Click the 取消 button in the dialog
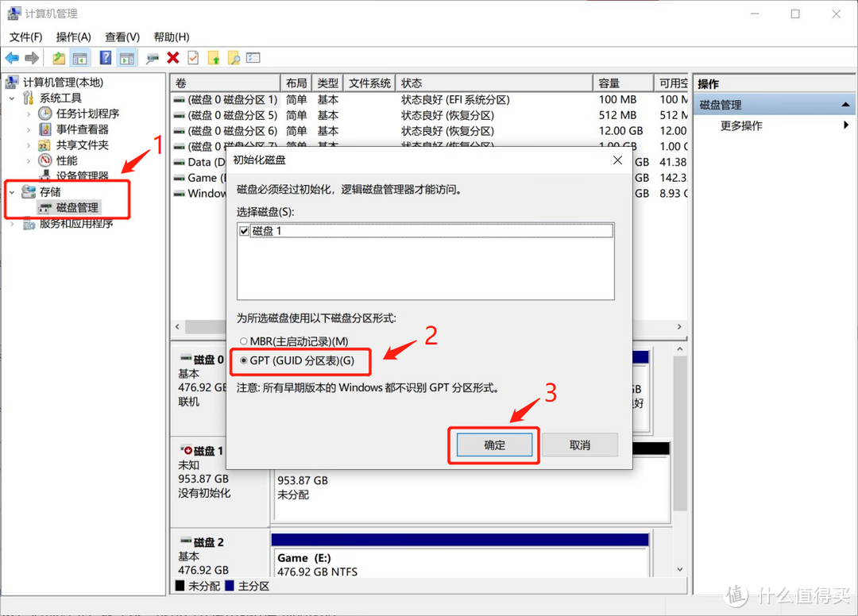Screen dimensions: 858x616 click(580, 445)
